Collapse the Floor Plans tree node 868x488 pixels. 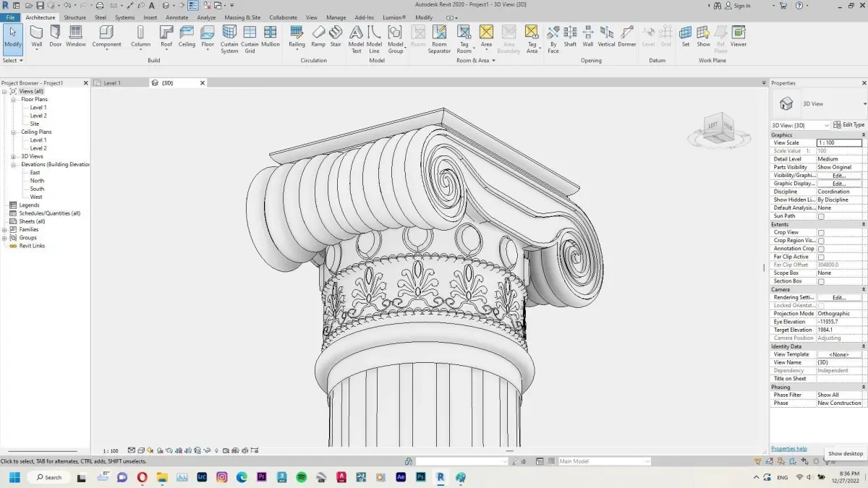pyautogui.click(x=13, y=99)
